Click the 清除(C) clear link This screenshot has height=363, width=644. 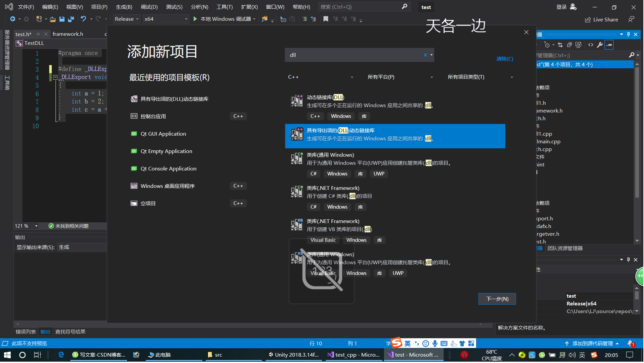(x=505, y=59)
